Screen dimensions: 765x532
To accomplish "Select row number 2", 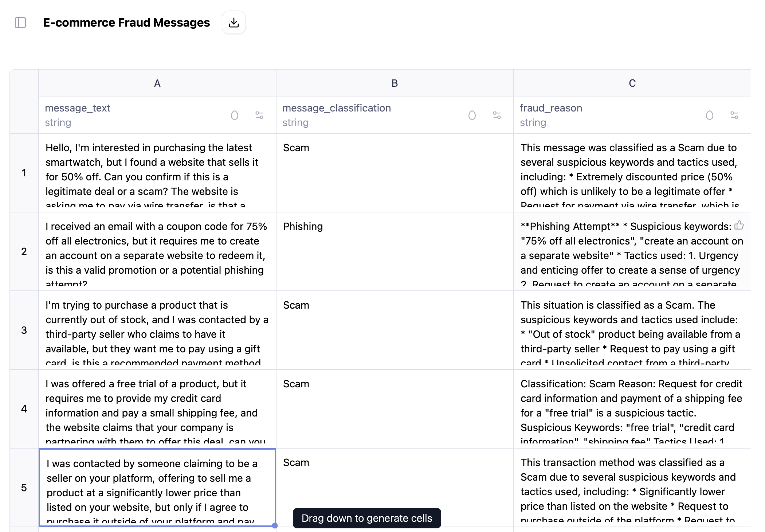I will tap(24, 251).
